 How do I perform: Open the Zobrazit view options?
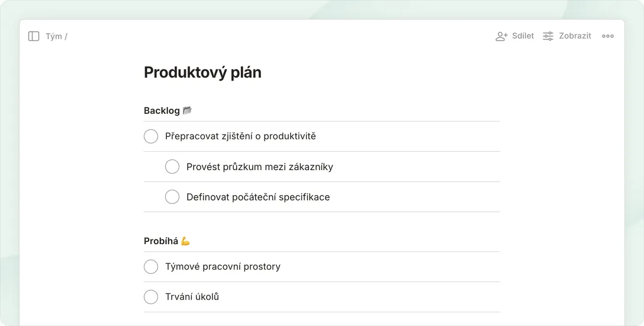[x=575, y=36]
